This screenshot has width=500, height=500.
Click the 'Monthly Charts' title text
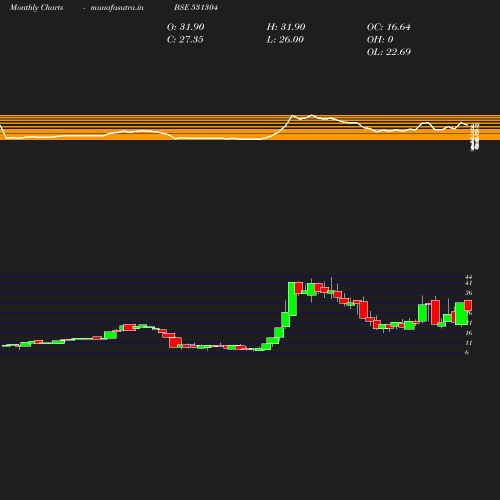[36, 7]
